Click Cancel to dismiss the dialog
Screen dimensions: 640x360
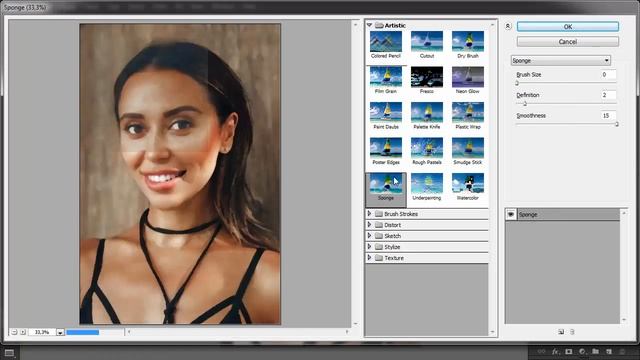[x=568, y=42]
